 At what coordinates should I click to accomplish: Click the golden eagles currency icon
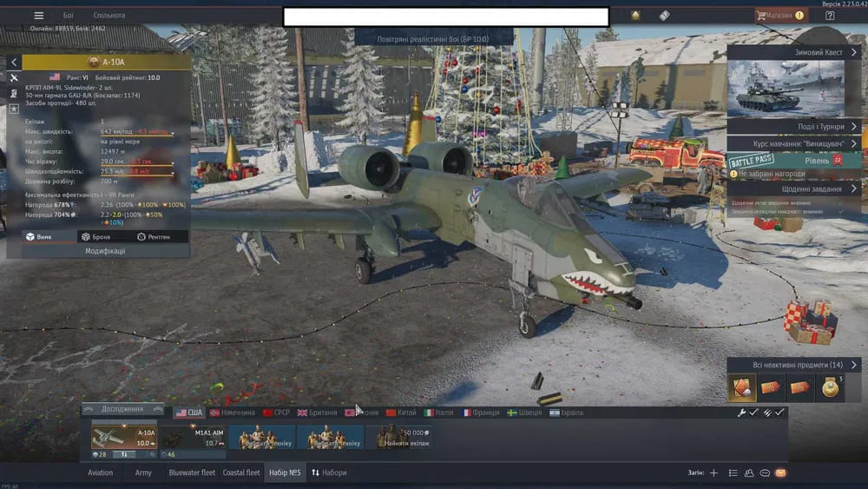pyautogui.click(x=635, y=16)
